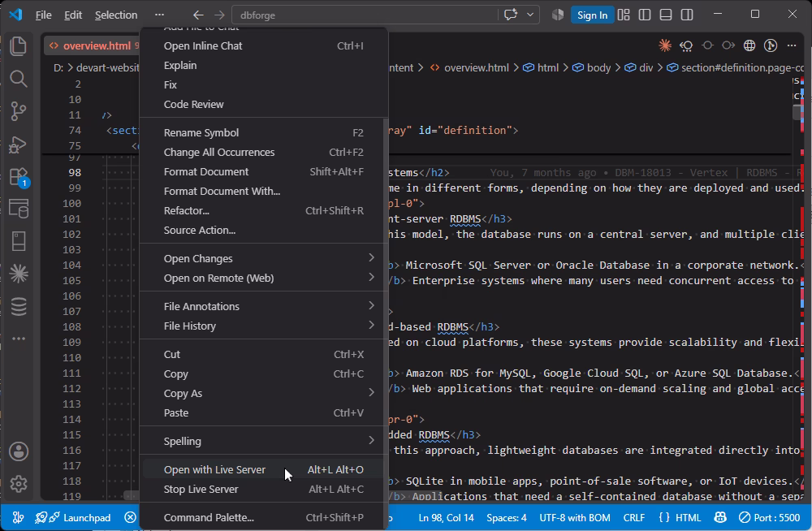Image resolution: width=812 pixels, height=531 pixels.
Task: Expand the File History submenu
Action: pyautogui.click(x=264, y=326)
